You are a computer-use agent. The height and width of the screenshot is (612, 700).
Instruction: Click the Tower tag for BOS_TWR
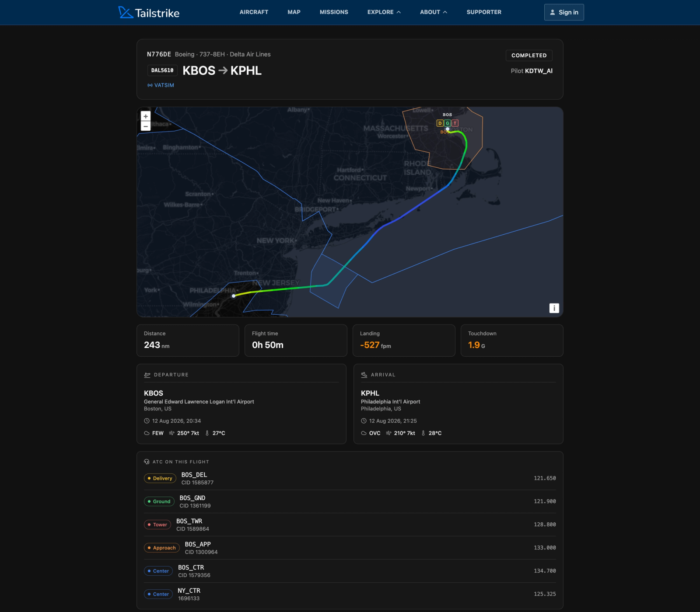157,525
